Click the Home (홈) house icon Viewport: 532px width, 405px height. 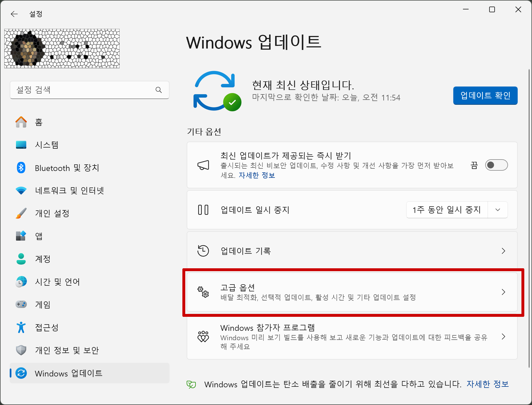[x=21, y=122]
